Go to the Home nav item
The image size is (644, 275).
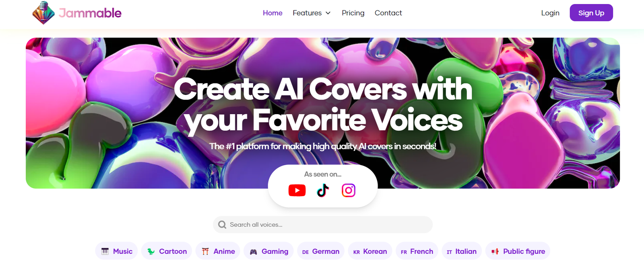point(272,13)
